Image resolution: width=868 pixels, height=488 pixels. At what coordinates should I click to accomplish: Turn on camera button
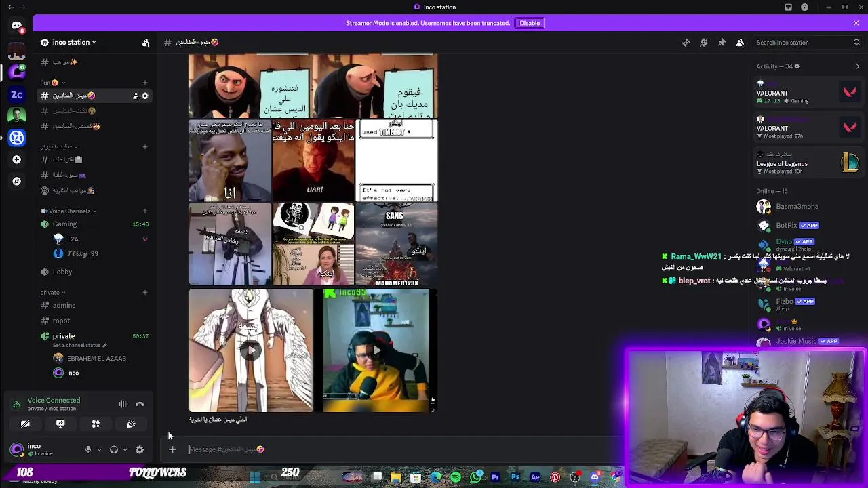pos(25,424)
